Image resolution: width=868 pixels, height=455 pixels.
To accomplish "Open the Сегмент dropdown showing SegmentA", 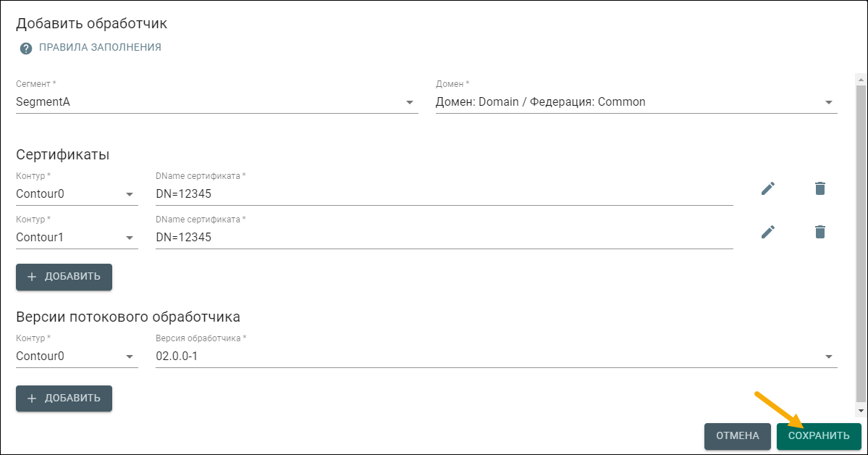I will 216,102.
